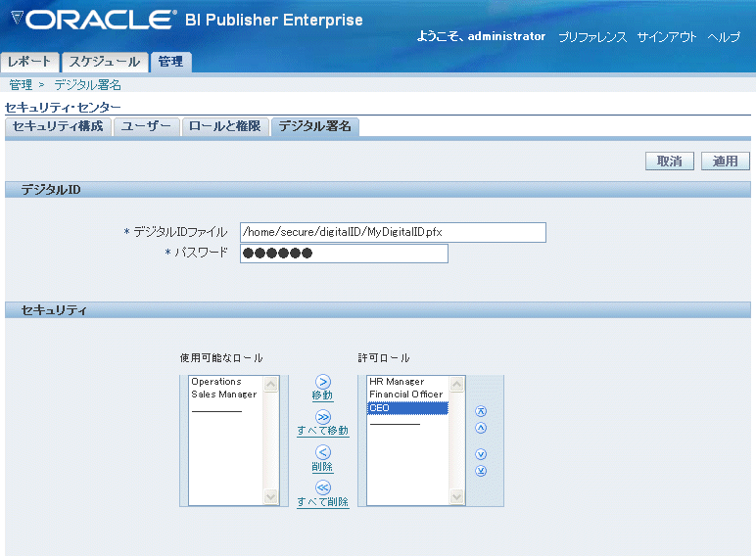Click the Oracle logo in header
This screenshot has height=557, width=756.
click(x=94, y=20)
